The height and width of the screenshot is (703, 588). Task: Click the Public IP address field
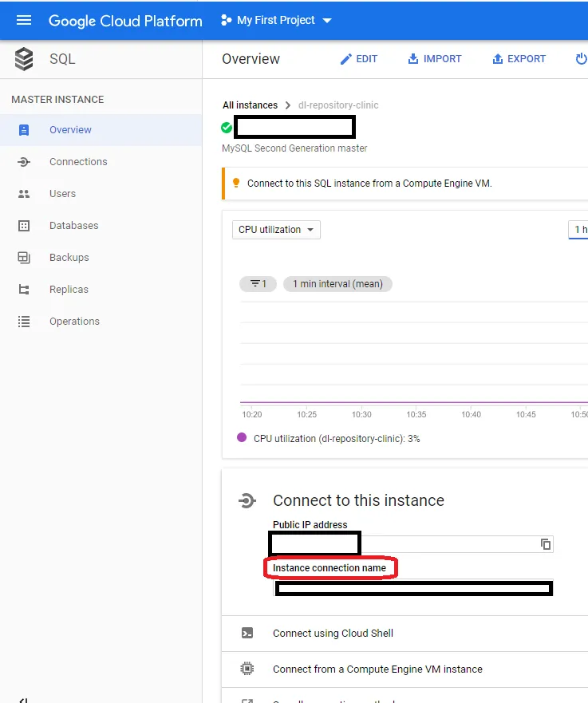[412, 544]
